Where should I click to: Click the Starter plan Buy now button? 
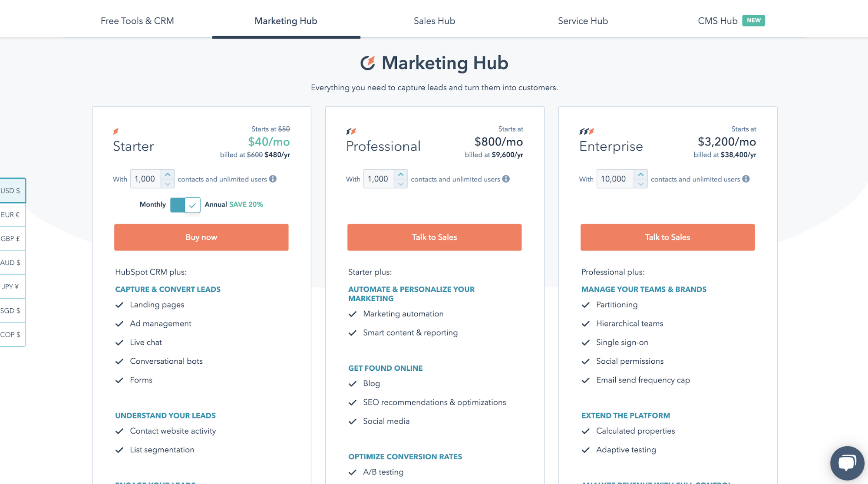coord(201,237)
